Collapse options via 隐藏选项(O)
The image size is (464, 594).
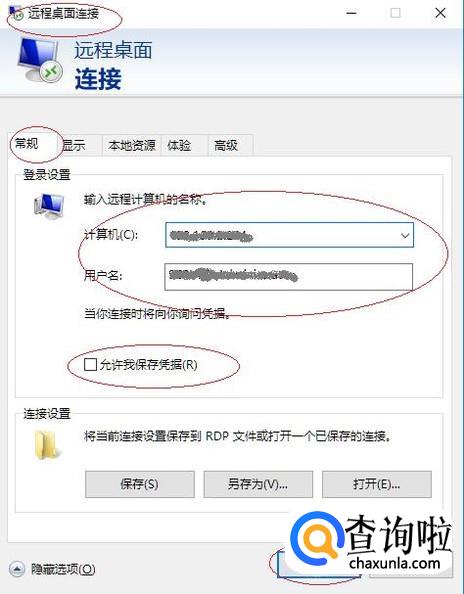pyautogui.click(x=63, y=569)
